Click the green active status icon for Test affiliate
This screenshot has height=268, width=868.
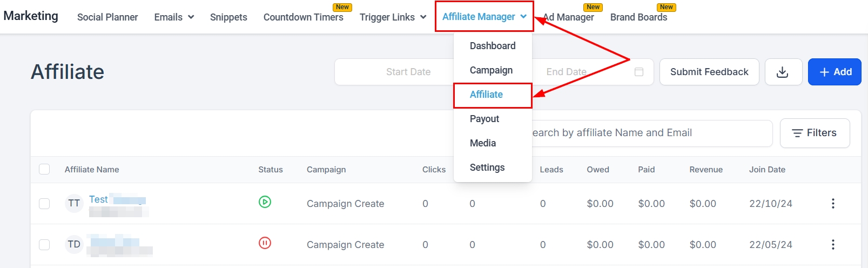click(265, 202)
